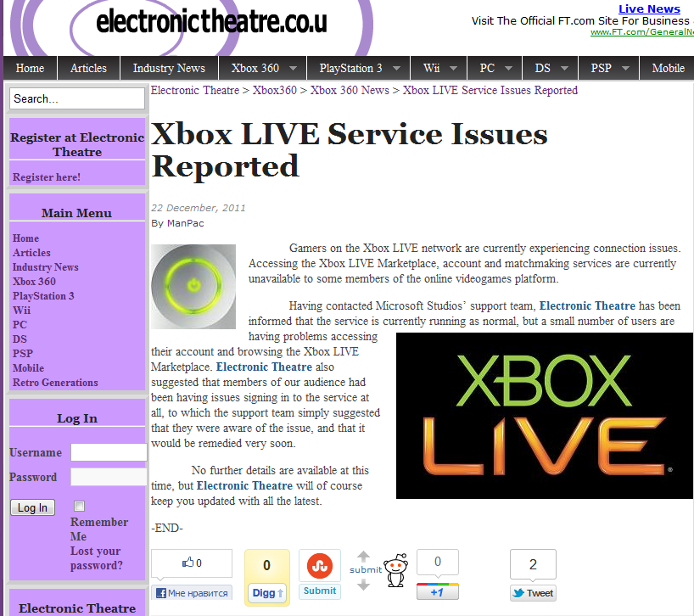The height and width of the screenshot is (616, 694).
Task: Click the Log In button
Action: coord(32,507)
